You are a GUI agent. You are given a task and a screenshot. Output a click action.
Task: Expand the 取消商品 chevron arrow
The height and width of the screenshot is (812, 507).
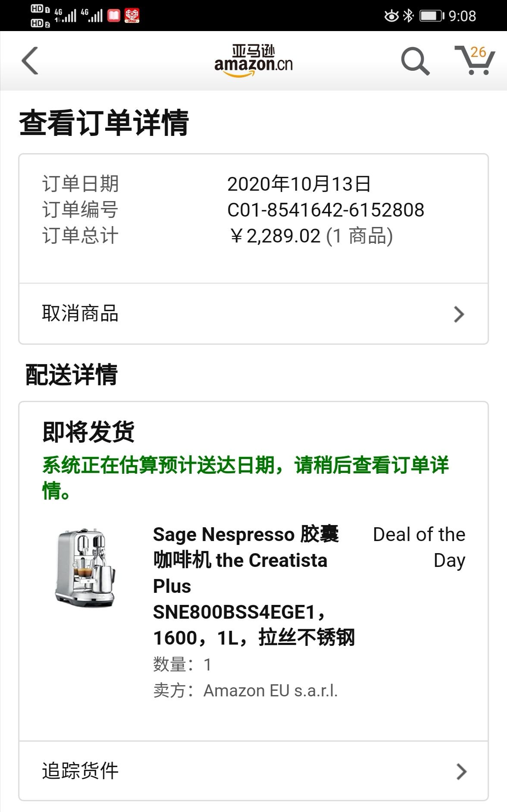(459, 314)
